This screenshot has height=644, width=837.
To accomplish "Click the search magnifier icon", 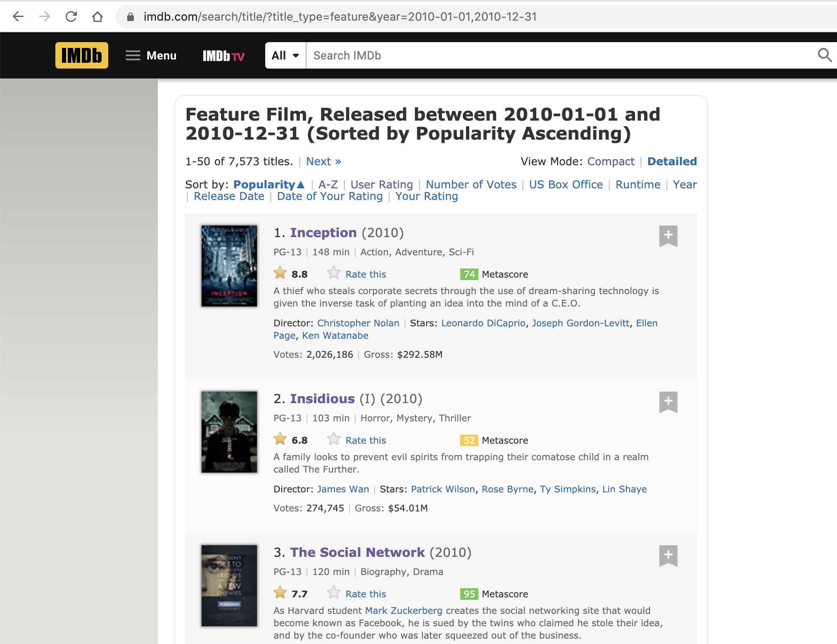I will pos(824,55).
